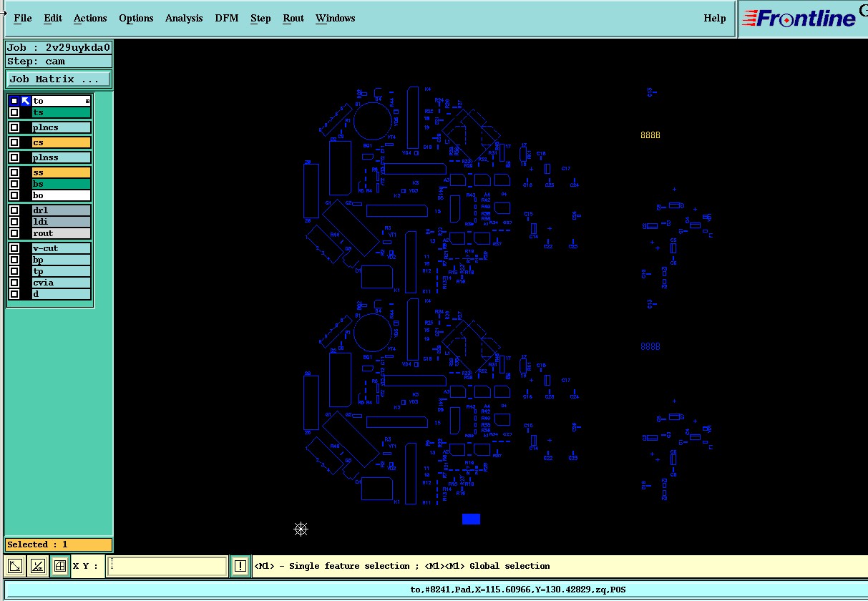Open the Help menu

coord(714,19)
